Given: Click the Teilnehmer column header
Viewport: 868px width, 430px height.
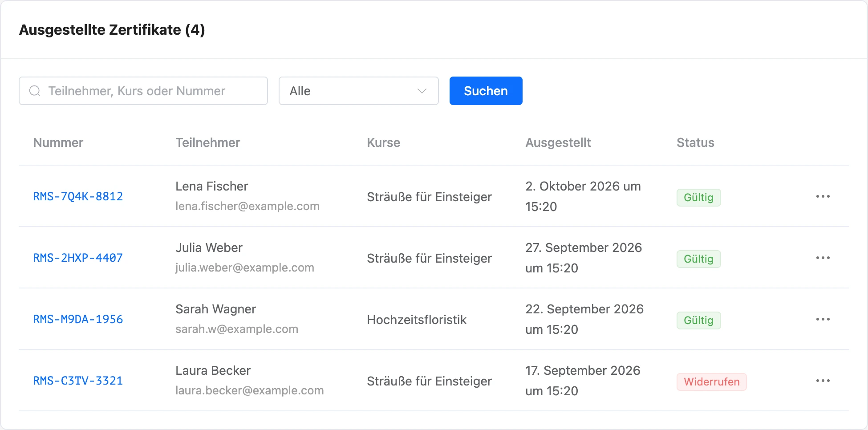Looking at the screenshot, I should 208,142.
